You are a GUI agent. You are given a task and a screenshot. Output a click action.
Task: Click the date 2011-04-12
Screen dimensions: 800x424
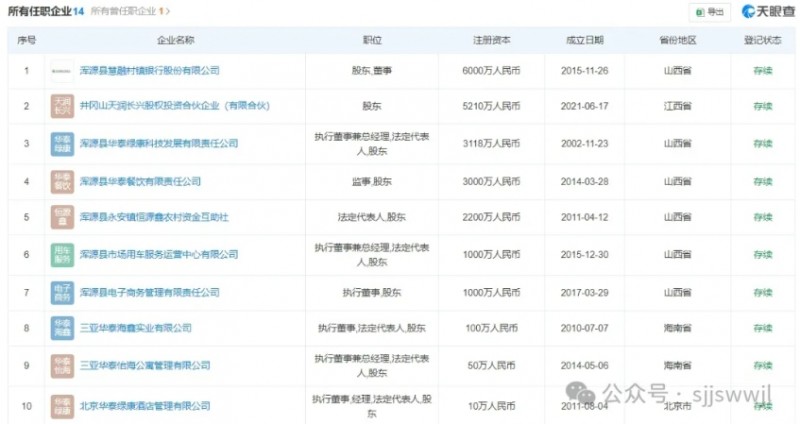click(x=585, y=217)
